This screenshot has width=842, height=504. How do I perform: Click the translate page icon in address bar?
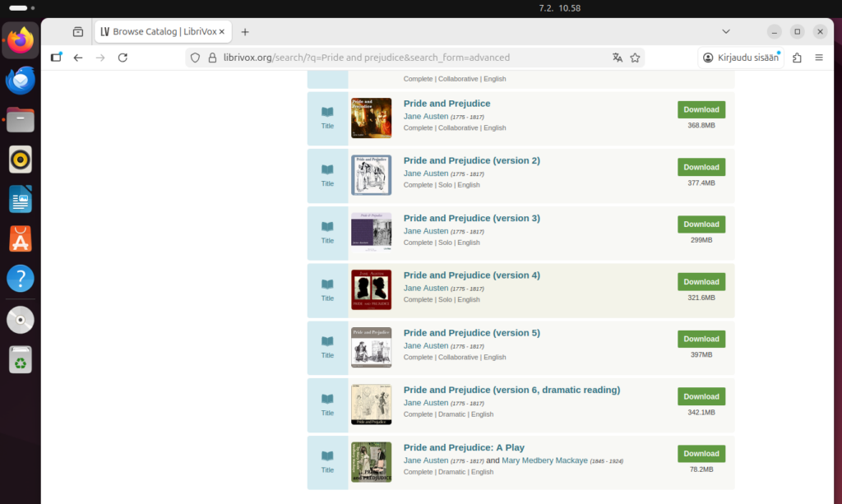[618, 58]
